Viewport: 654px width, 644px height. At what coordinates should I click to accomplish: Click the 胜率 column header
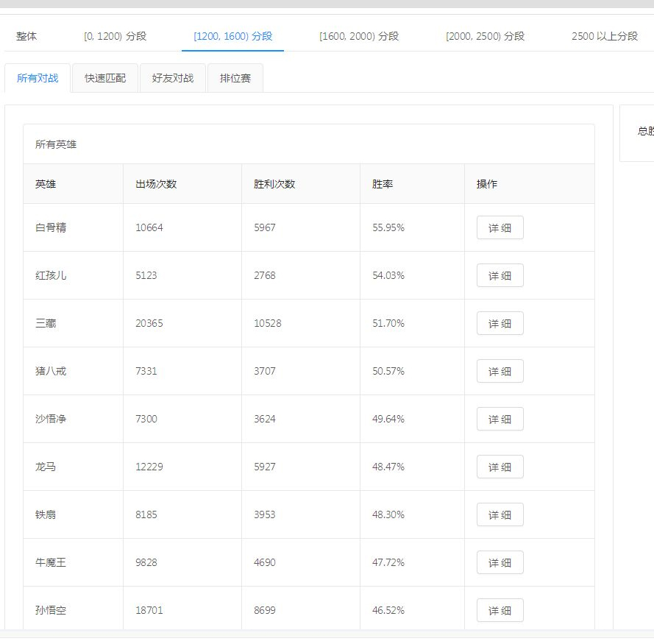point(383,184)
